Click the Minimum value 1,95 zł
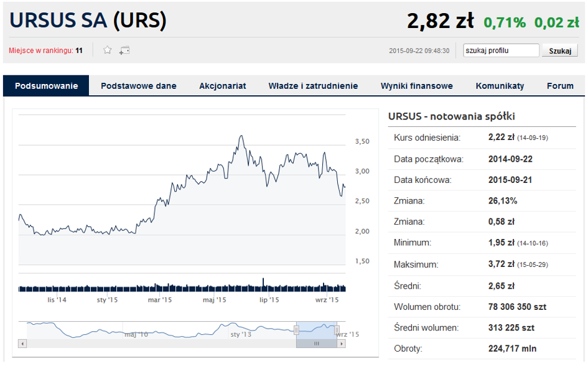The image size is (588, 379). coord(502,243)
